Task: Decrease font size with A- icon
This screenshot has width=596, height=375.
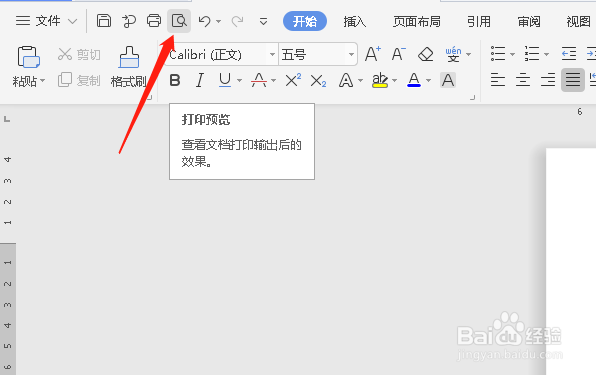Action: 398,54
